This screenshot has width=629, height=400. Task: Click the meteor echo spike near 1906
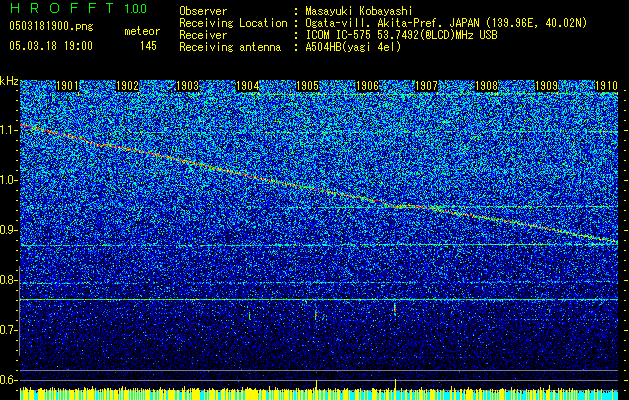coord(395,309)
